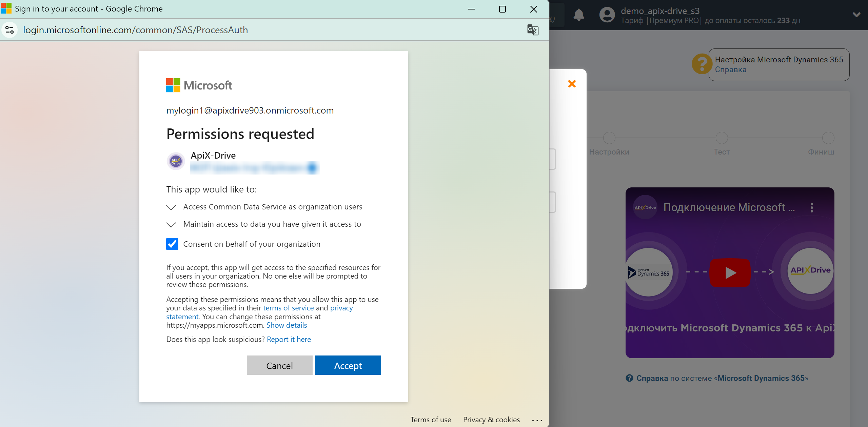868x427 pixels.
Task: Click the Show details link
Action: click(287, 325)
